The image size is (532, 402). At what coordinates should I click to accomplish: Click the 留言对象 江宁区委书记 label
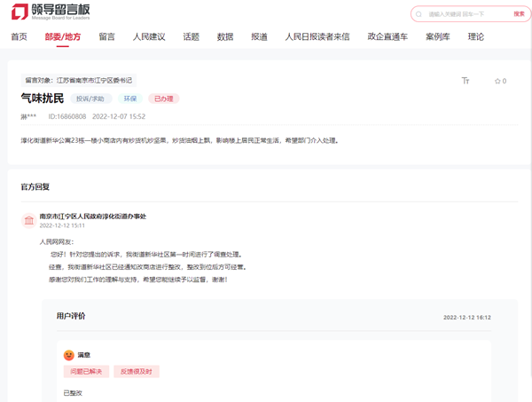click(79, 81)
